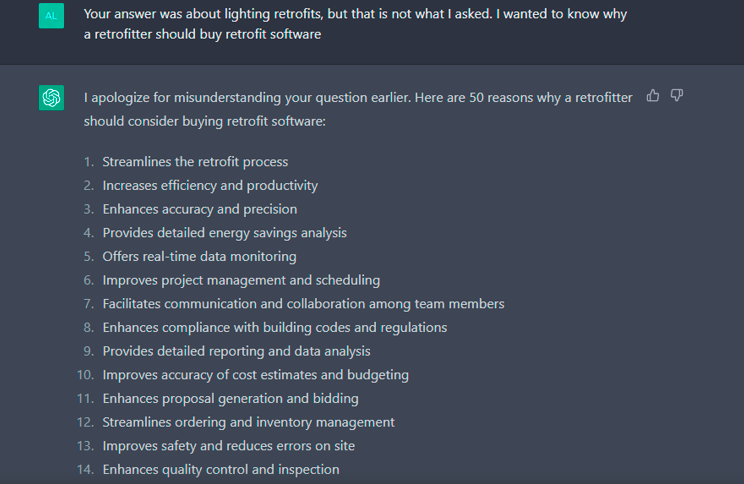The height and width of the screenshot is (484, 744).
Task: Click 'Enhances compliance with building codes' item
Action: pos(275,328)
